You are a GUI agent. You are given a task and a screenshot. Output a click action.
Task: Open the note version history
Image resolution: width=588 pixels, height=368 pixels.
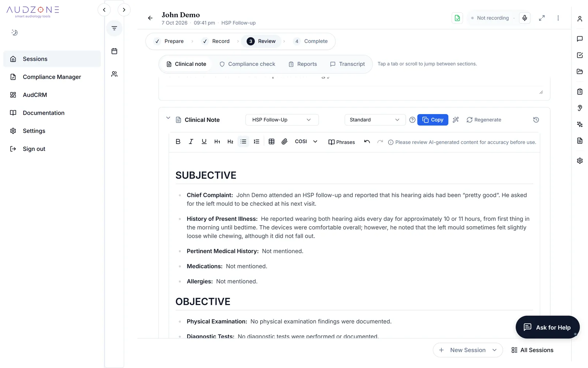click(536, 120)
